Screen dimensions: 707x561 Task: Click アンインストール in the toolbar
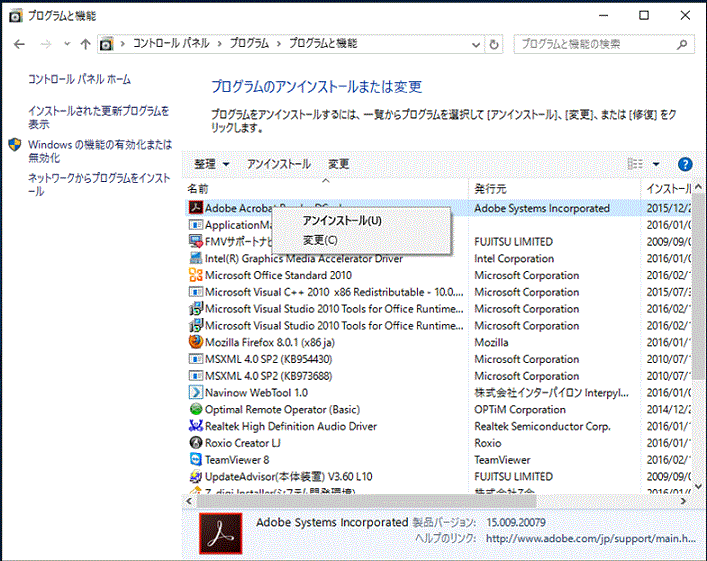pyautogui.click(x=279, y=164)
